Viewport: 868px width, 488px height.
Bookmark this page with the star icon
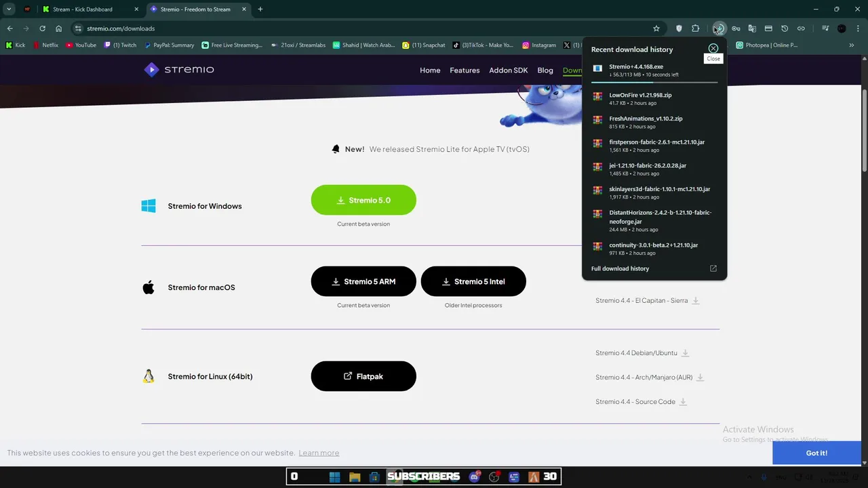(x=656, y=28)
